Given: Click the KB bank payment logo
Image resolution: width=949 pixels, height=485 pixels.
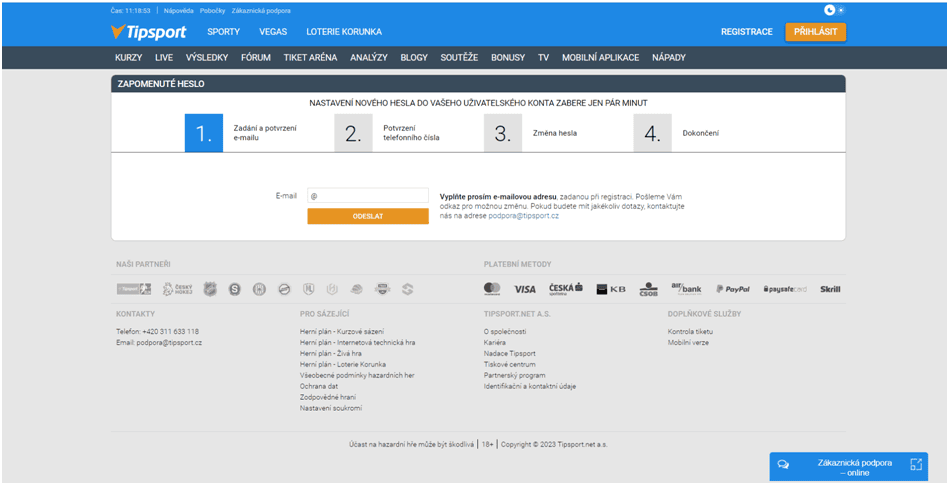Looking at the screenshot, I should point(611,289).
